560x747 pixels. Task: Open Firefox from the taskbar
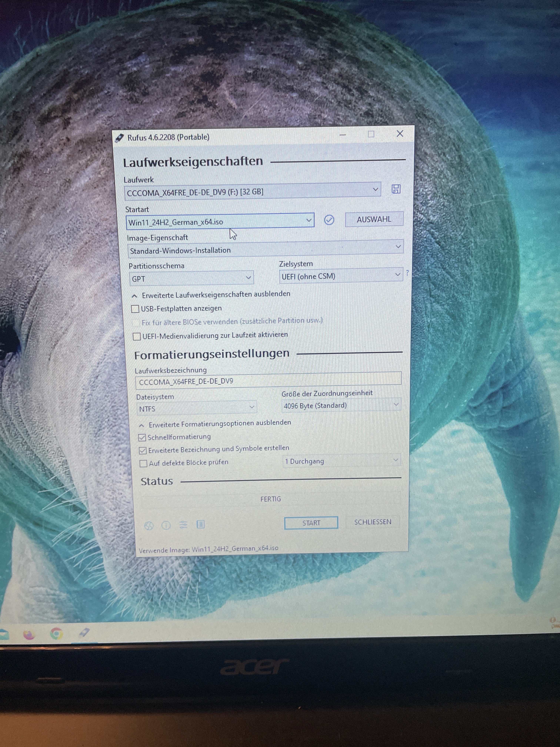coord(29,635)
